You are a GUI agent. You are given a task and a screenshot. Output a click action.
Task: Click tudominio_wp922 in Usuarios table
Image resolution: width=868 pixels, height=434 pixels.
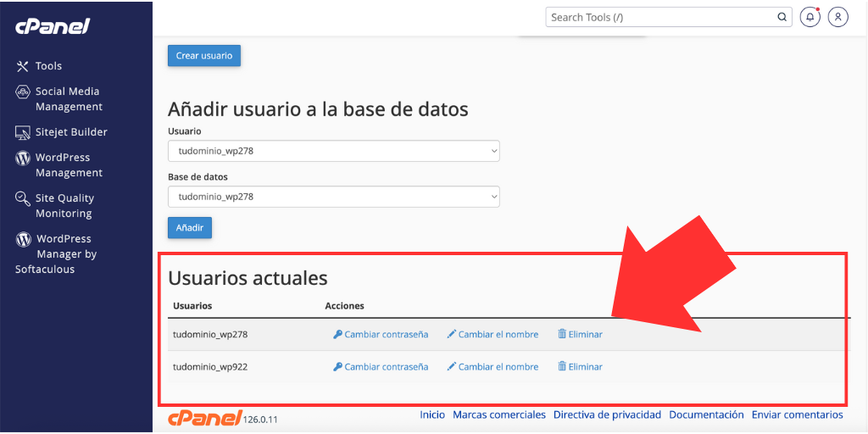[x=210, y=366]
